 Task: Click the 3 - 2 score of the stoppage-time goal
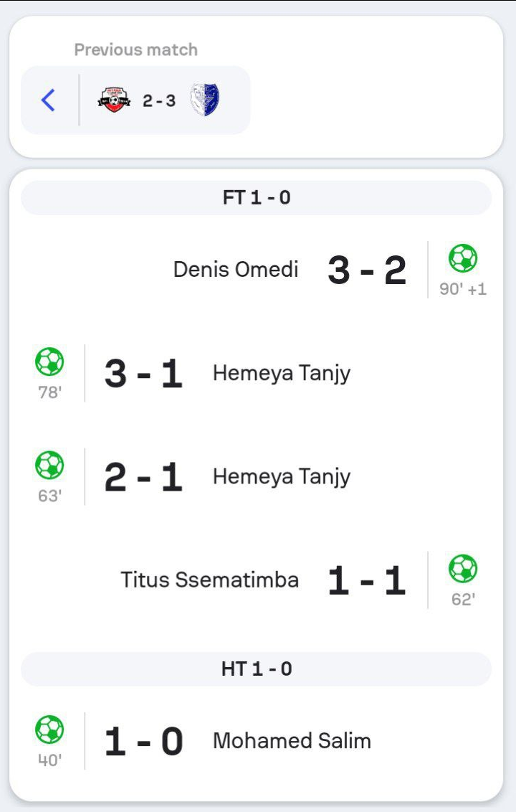(367, 270)
